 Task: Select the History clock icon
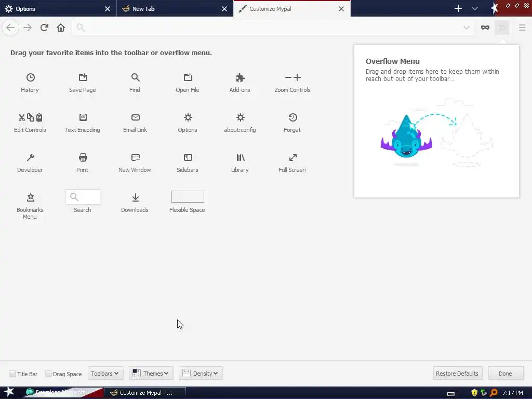pos(31,77)
